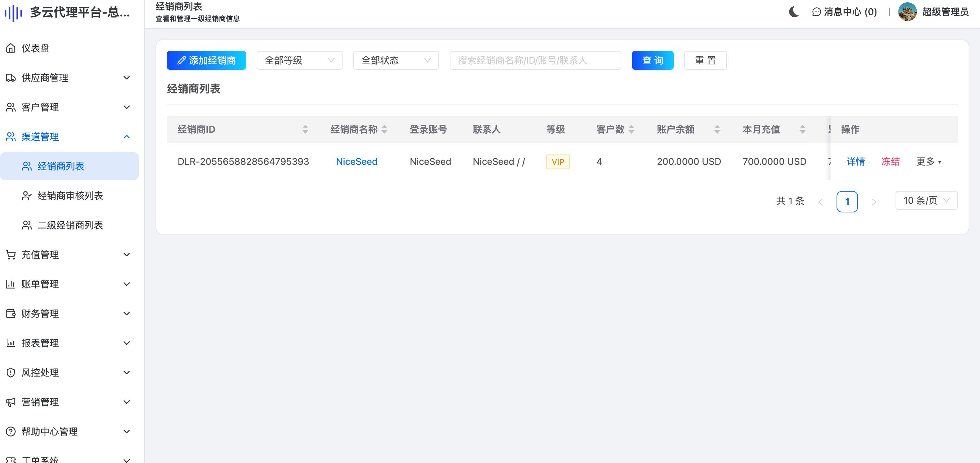Click the 二级经销商列表 users icon

(x=26, y=225)
